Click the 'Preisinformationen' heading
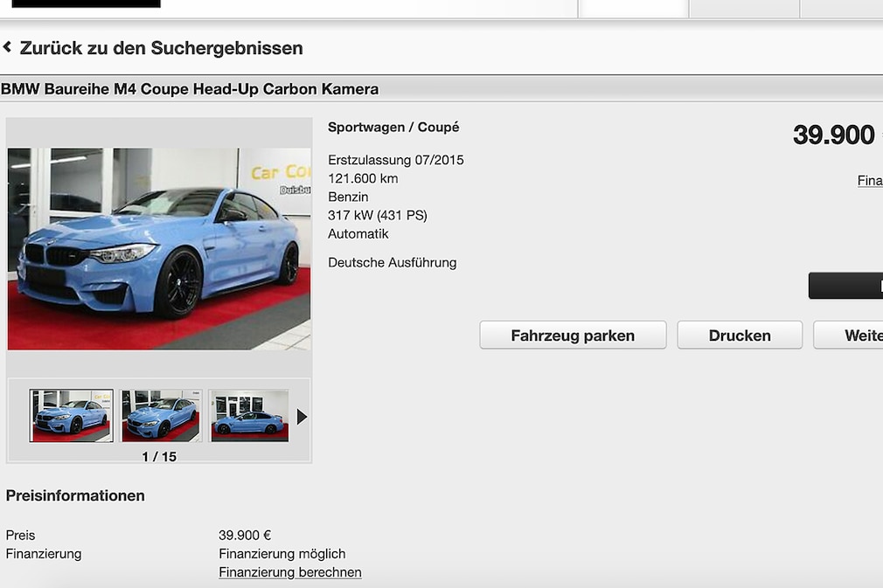This screenshot has height=588, width=883. [x=75, y=495]
